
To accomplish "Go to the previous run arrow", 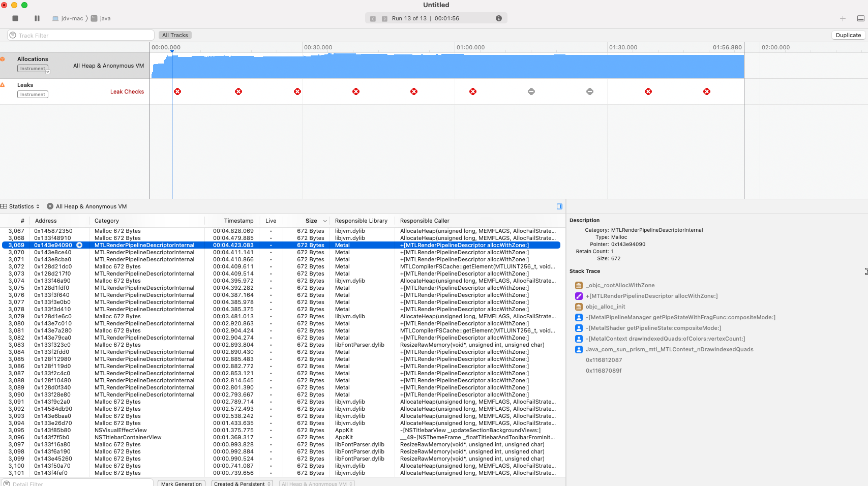I will [373, 19].
